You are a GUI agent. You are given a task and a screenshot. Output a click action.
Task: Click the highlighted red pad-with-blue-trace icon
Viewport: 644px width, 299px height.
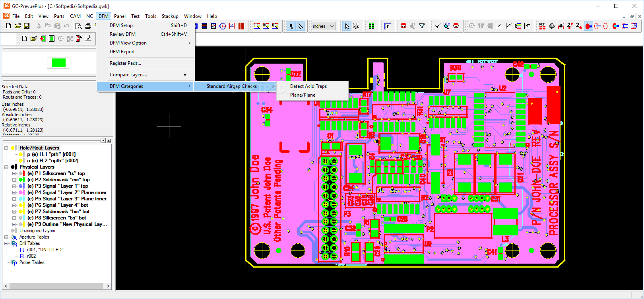(x=588, y=26)
